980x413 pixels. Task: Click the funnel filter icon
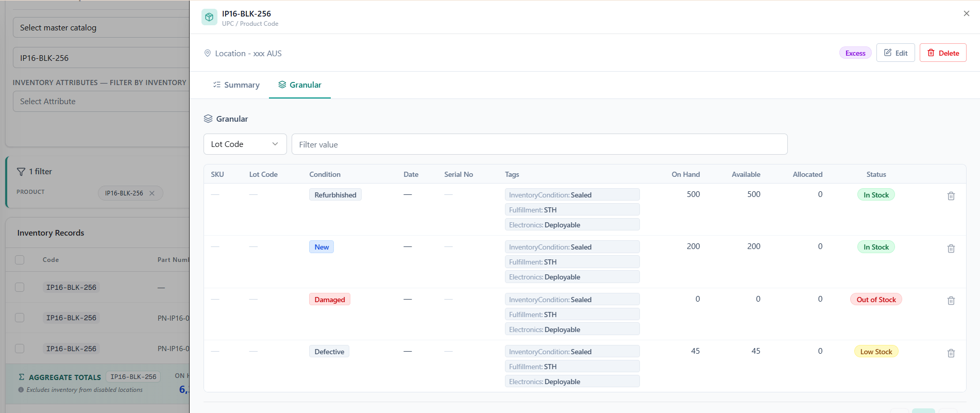pos(21,172)
